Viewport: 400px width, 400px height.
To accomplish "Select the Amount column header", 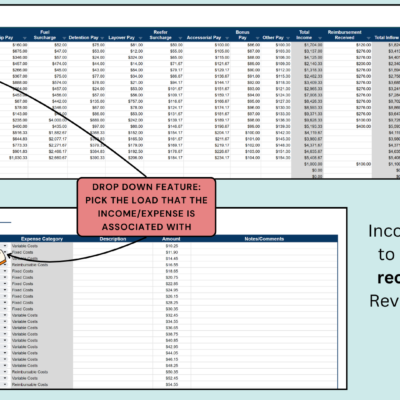I will click(x=171, y=239).
